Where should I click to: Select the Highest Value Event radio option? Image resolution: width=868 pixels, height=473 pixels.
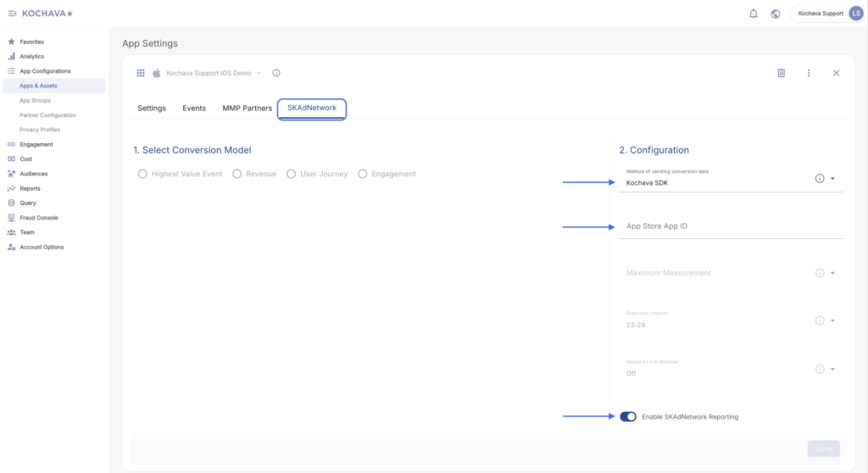point(142,174)
